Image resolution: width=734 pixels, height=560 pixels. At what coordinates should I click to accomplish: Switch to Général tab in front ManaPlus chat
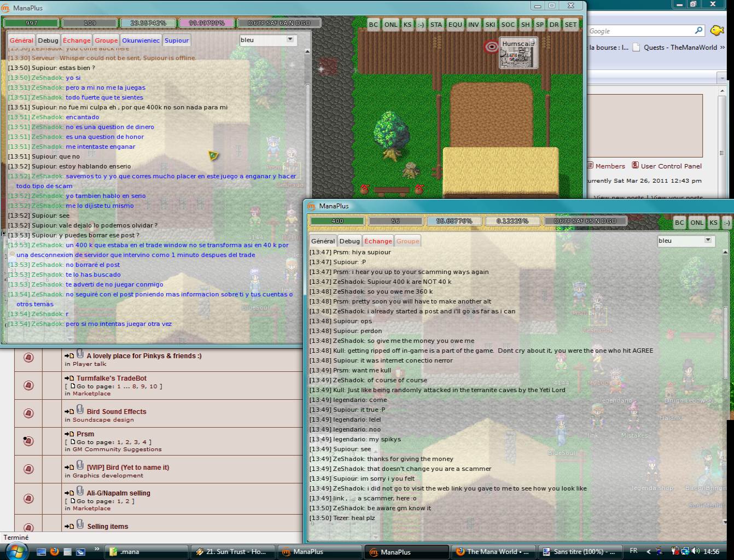coord(323,241)
